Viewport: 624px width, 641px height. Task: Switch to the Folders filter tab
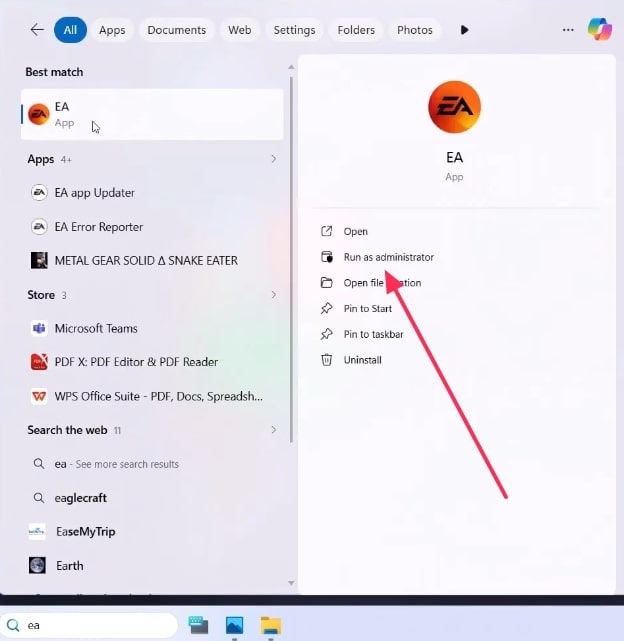pyautogui.click(x=356, y=30)
